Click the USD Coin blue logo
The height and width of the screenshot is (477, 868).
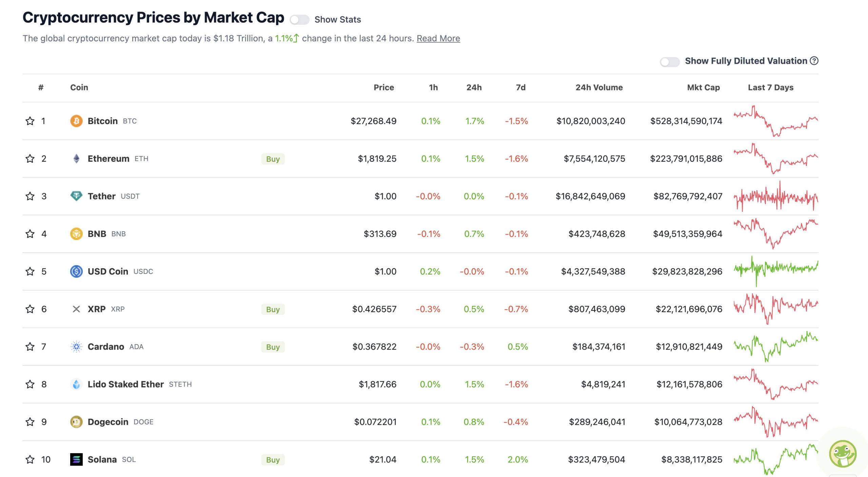(x=76, y=272)
